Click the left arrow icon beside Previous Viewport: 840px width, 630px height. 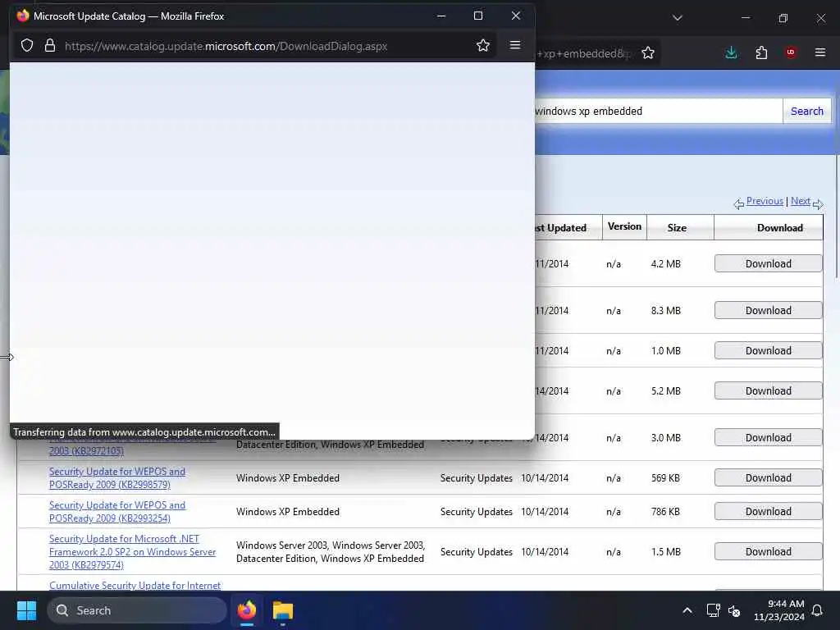[x=739, y=203]
